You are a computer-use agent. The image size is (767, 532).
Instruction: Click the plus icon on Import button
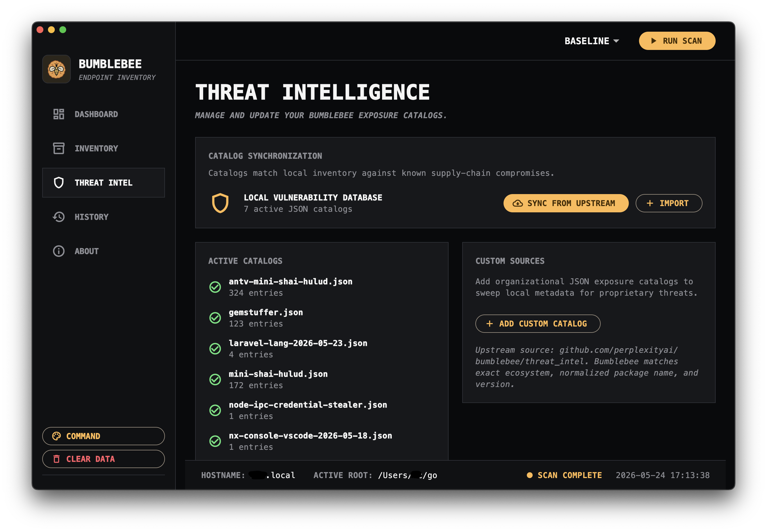tap(650, 203)
